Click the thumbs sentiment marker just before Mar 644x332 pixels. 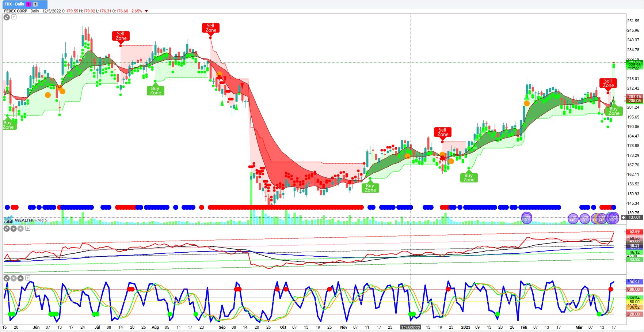pyautogui.click(x=584, y=219)
